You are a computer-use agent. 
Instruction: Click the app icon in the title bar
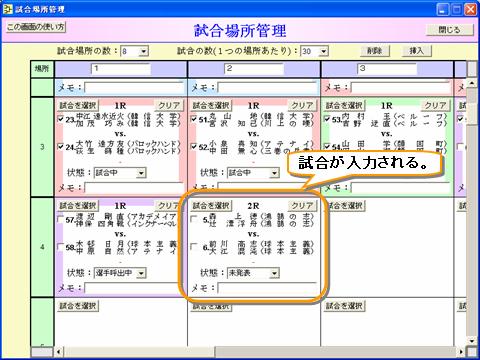point(7,9)
